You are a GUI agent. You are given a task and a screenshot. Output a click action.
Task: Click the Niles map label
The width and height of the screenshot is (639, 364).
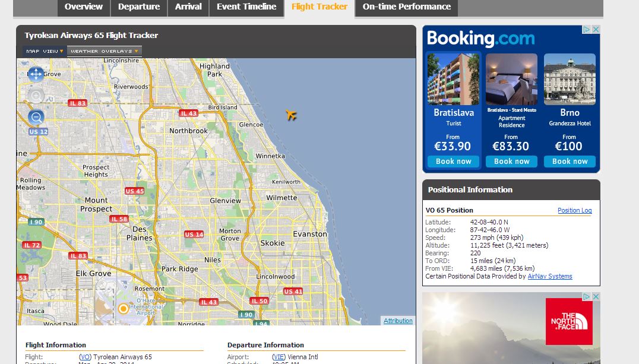click(x=213, y=260)
